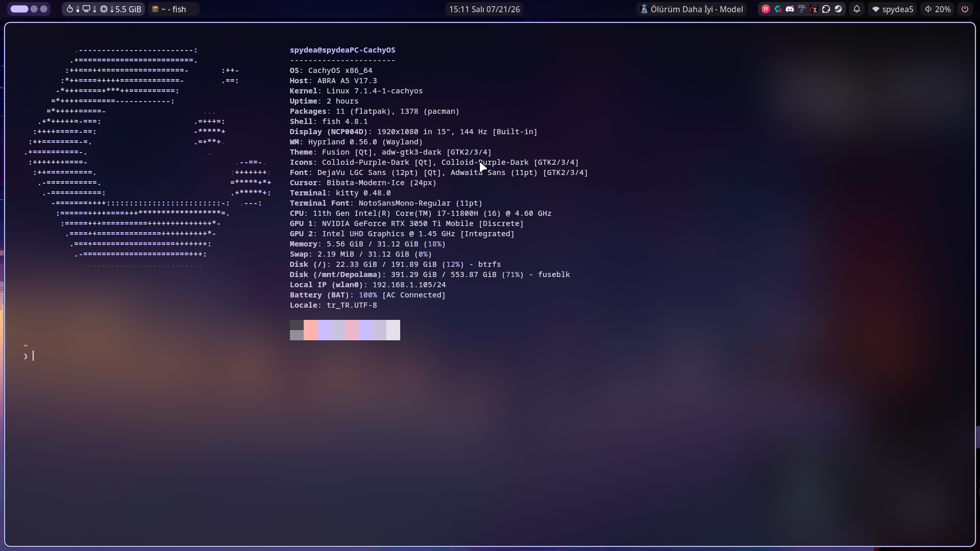Open the CachyOS update tray icon

tap(778, 9)
